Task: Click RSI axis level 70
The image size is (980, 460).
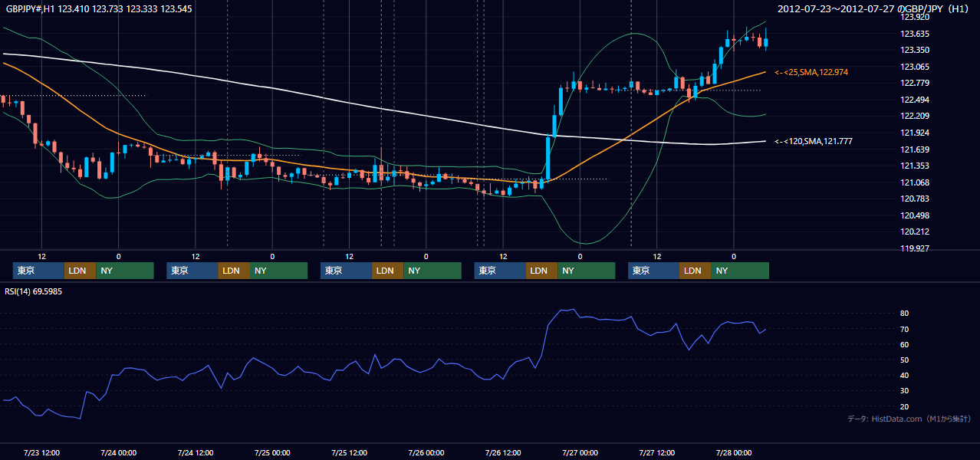Action: coord(905,329)
